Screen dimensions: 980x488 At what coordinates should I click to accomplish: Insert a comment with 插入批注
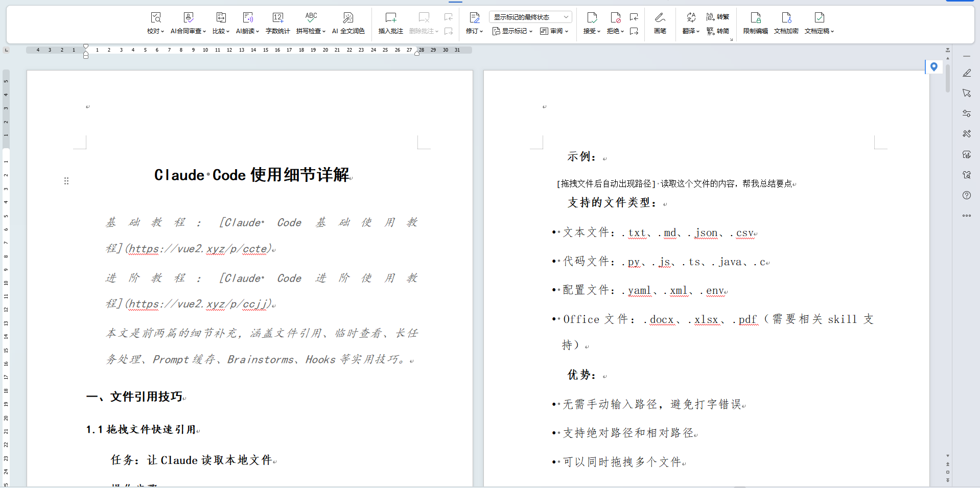pyautogui.click(x=390, y=24)
